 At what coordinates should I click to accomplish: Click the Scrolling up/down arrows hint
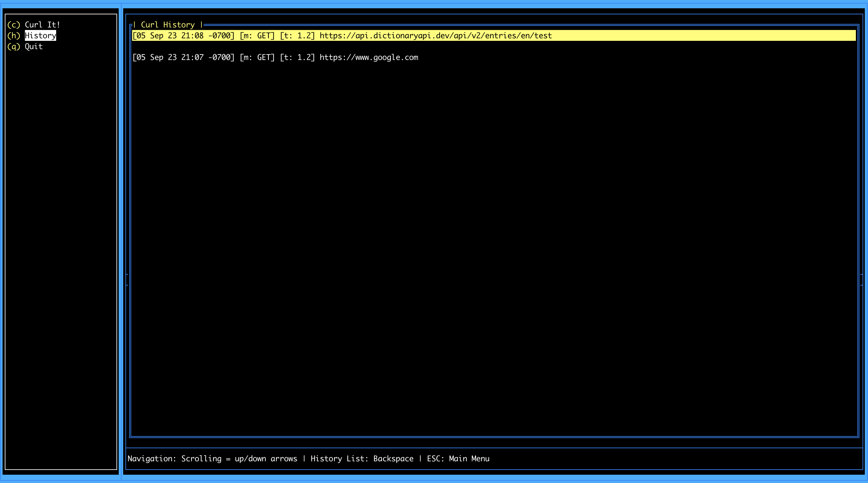(239, 459)
